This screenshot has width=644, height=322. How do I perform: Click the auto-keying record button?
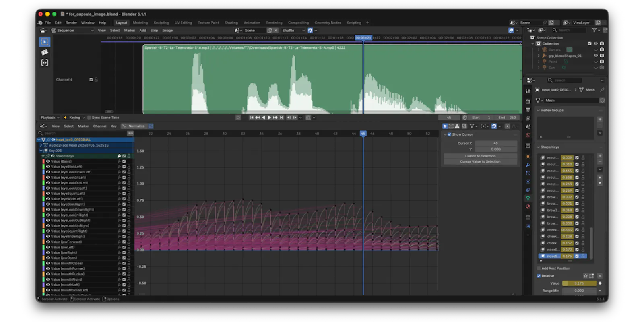[238, 118]
